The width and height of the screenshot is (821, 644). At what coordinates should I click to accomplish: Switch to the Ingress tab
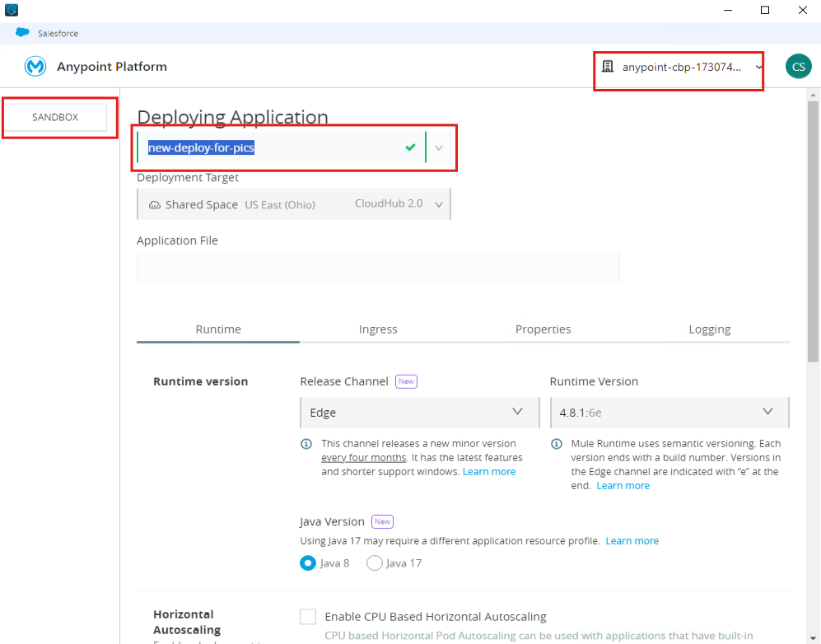pos(378,329)
